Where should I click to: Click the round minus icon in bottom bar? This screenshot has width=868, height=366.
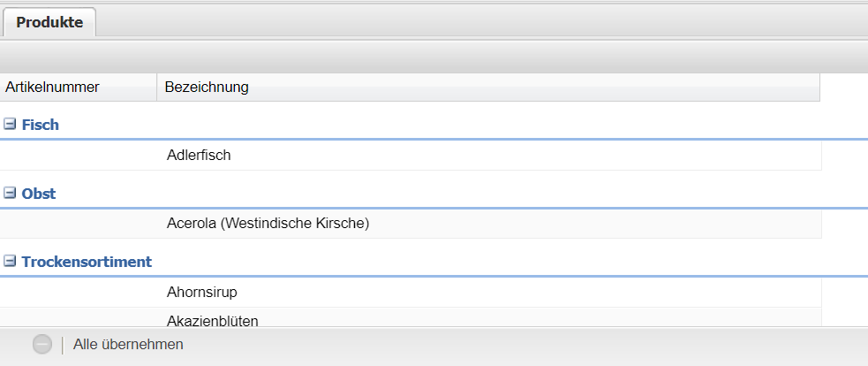[42, 345]
